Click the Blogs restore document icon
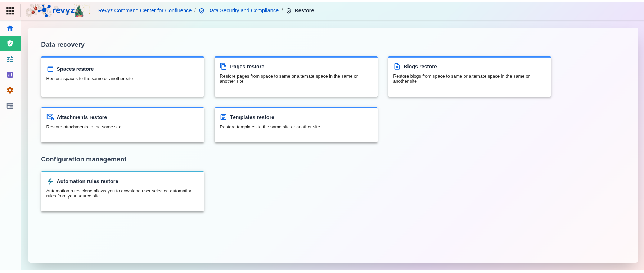The height and width of the screenshot is (273, 644). pyautogui.click(x=397, y=67)
